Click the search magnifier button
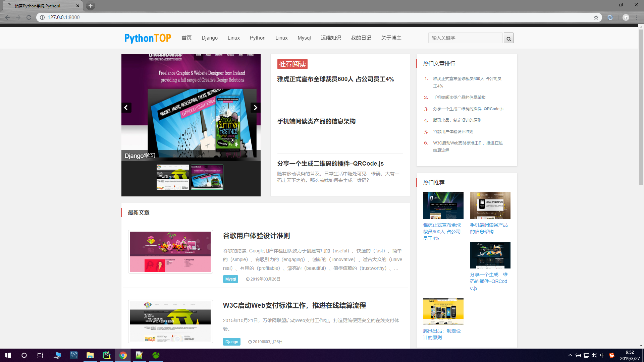This screenshot has height=362, width=644. point(508,38)
